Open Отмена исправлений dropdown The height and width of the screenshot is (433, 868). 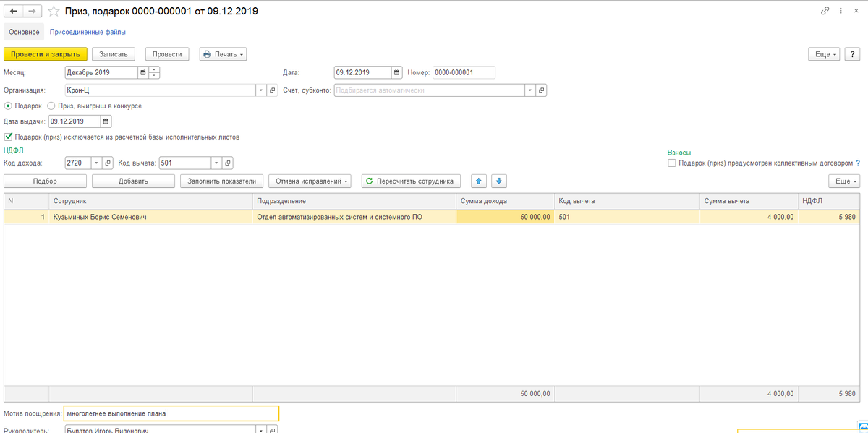click(x=310, y=181)
